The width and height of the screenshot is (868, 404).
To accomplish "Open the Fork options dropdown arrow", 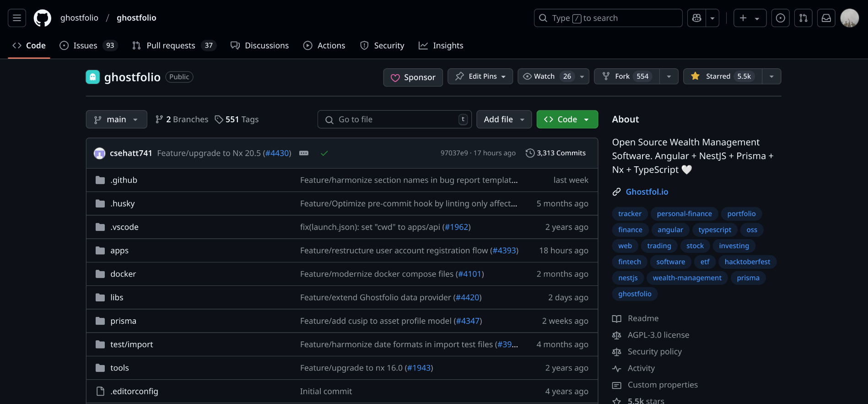I will pyautogui.click(x=669, y=76).
